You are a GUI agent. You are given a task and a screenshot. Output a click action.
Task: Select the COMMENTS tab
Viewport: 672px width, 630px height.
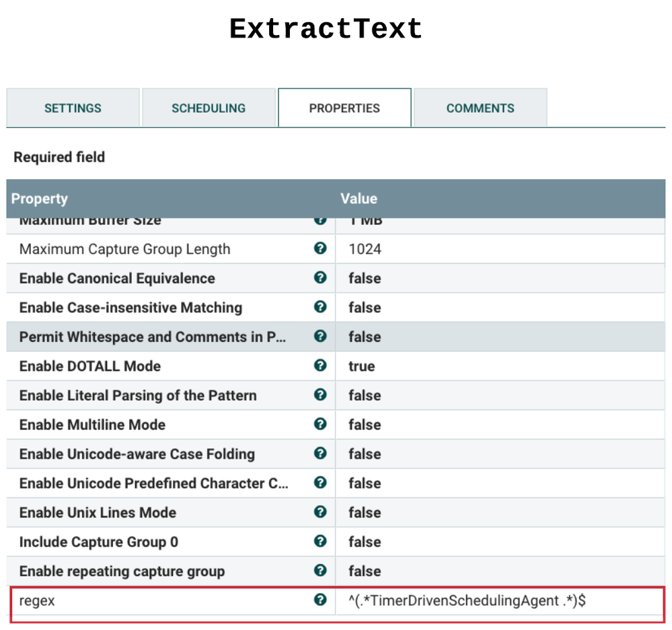click(480, 108)
